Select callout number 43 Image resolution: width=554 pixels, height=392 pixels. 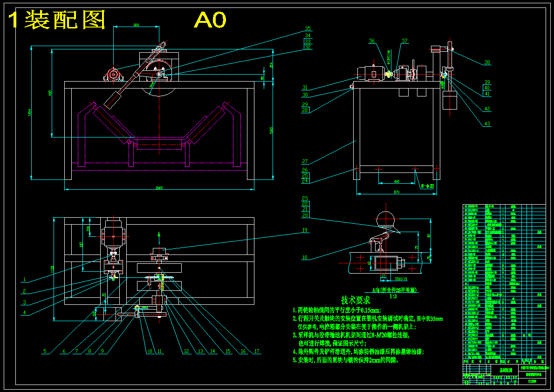coord(487,124)
